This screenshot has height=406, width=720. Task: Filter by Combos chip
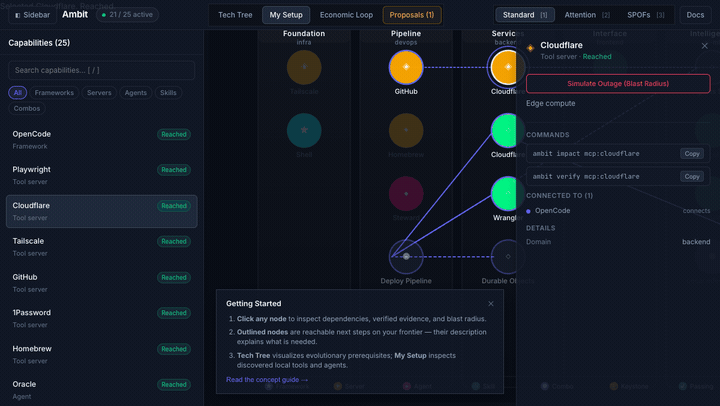pyautogui.click(x=27, y=108)
